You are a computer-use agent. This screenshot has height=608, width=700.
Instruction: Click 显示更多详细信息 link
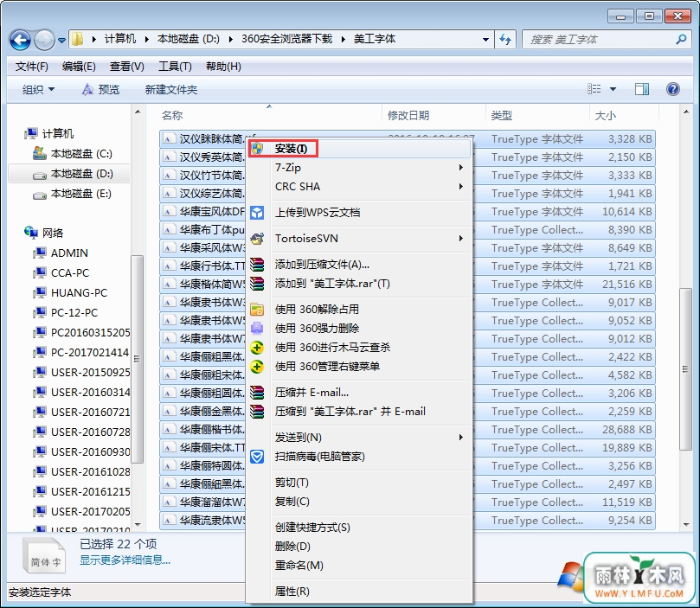[x=125, y=560]
